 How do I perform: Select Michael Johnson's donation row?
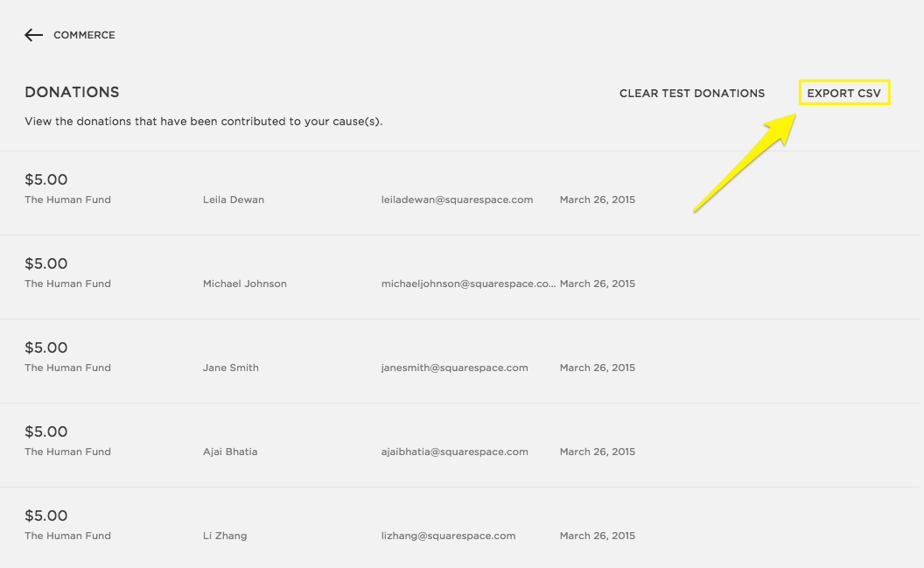(244, 284)
